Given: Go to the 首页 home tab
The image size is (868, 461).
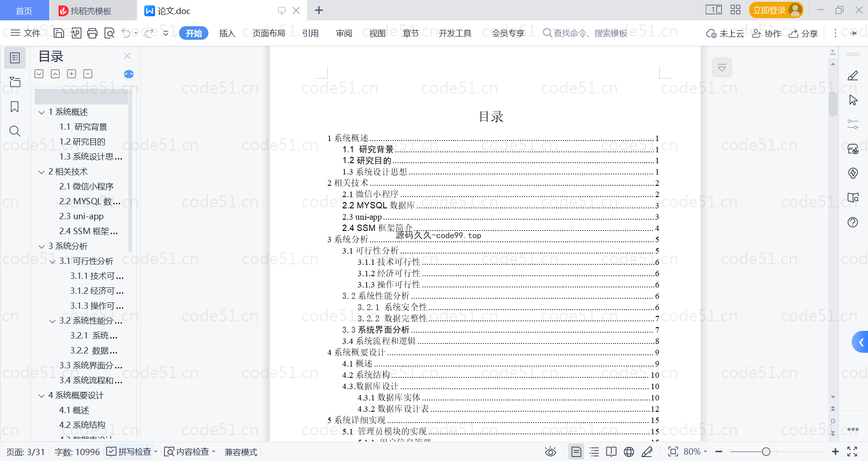Looking at the screenshot, I should (24, 10).
